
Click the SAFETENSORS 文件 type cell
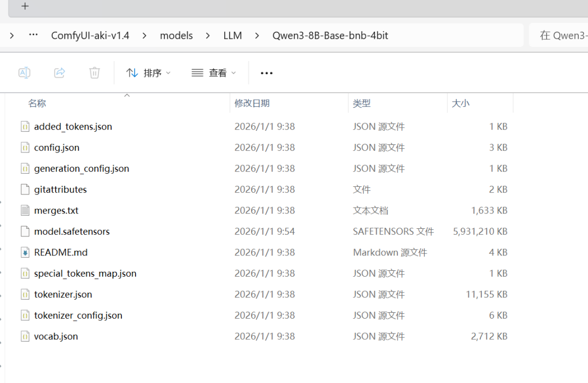click(x=394, y=232)
